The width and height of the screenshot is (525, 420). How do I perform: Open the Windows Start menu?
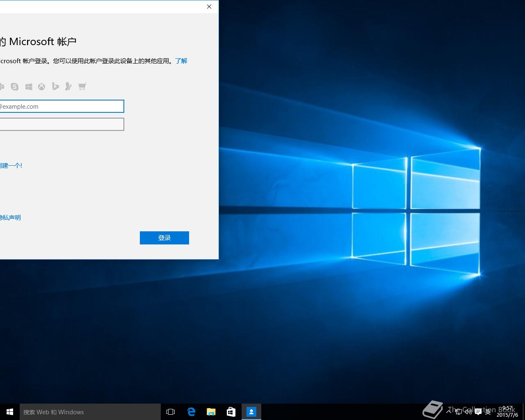click(10, 412)
